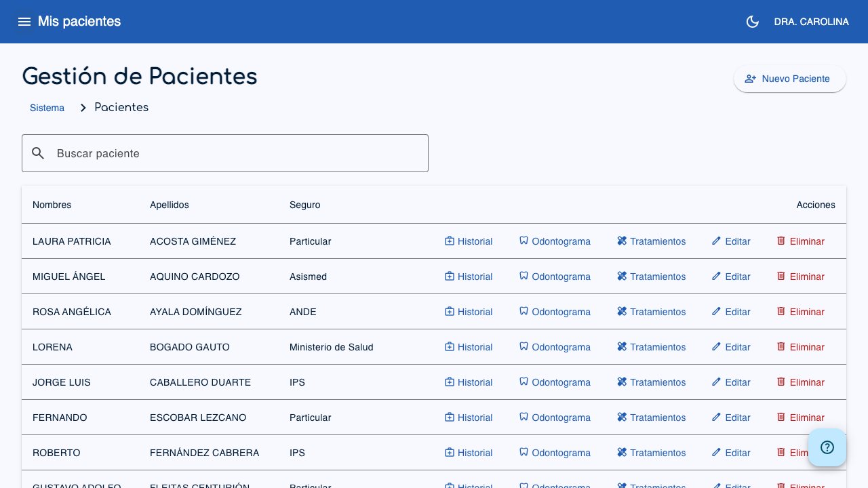Focus the Buscar paciente search field
The width and height of the screenshot is (868, 488).
tap(225, 153)
